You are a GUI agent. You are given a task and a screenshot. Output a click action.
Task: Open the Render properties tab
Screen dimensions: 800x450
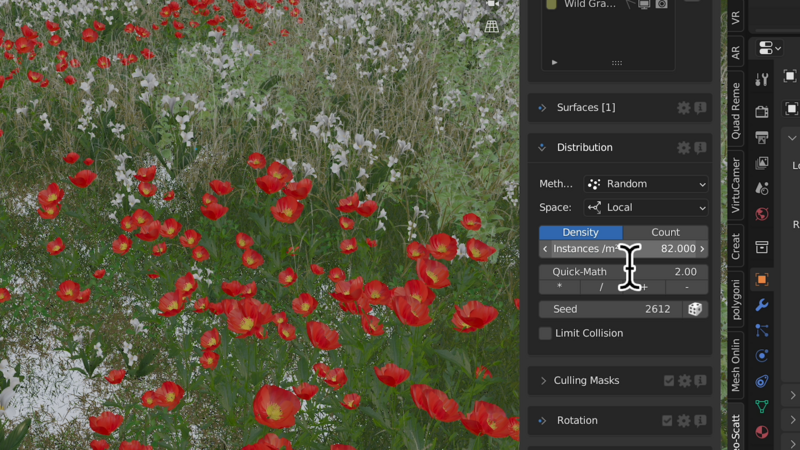point(762,111)
